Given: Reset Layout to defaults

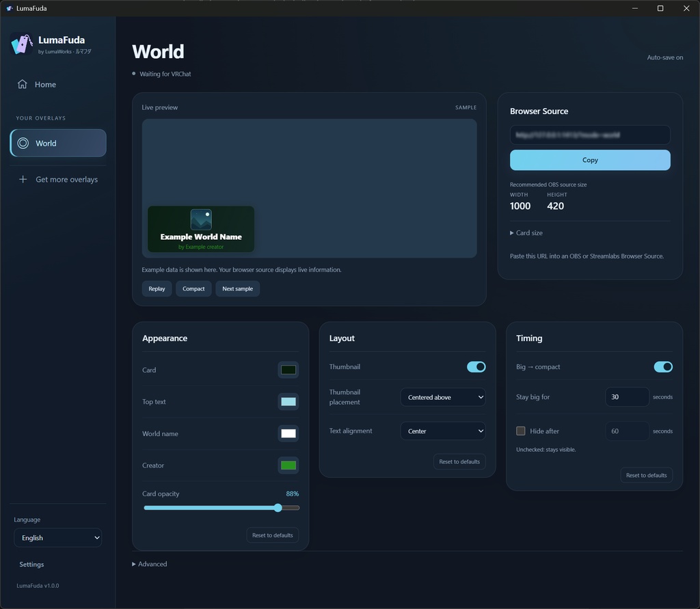Looking at the screenshot, I should (x=459, y=461).
